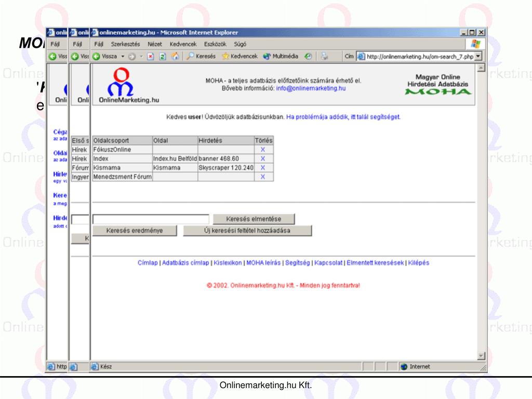Click 'Új keresési feltétel hozzáadása' button
The width and height of the screenshot is (532, 399).
247,231
